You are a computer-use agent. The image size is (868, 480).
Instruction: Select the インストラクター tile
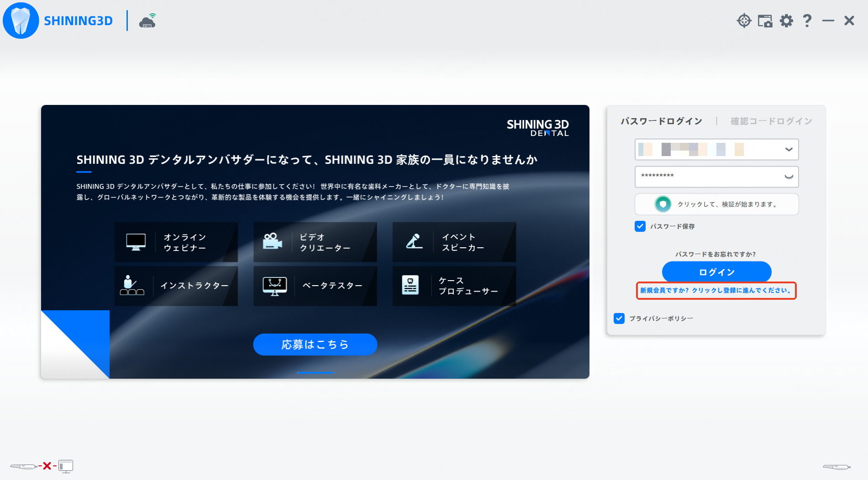(176, 286)
